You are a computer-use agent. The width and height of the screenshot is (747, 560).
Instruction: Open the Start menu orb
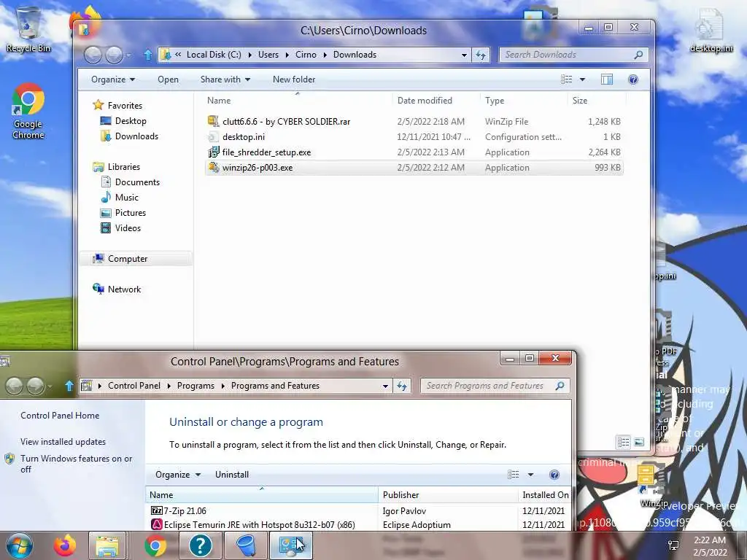tap(20, 545)
